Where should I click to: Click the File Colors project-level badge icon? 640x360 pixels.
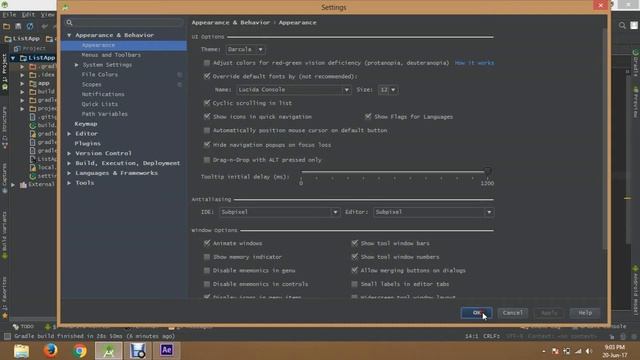tap(180, 75)
